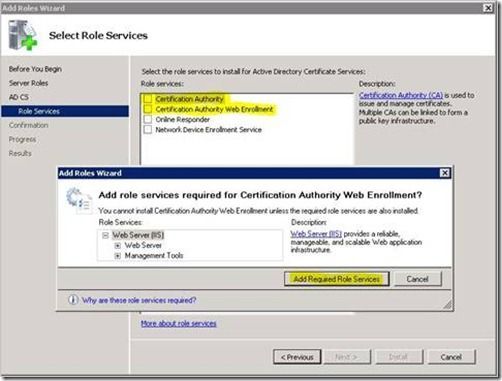Select Role Services wizard step
Viewport: 502px width, 381px height.
[65, 111]
